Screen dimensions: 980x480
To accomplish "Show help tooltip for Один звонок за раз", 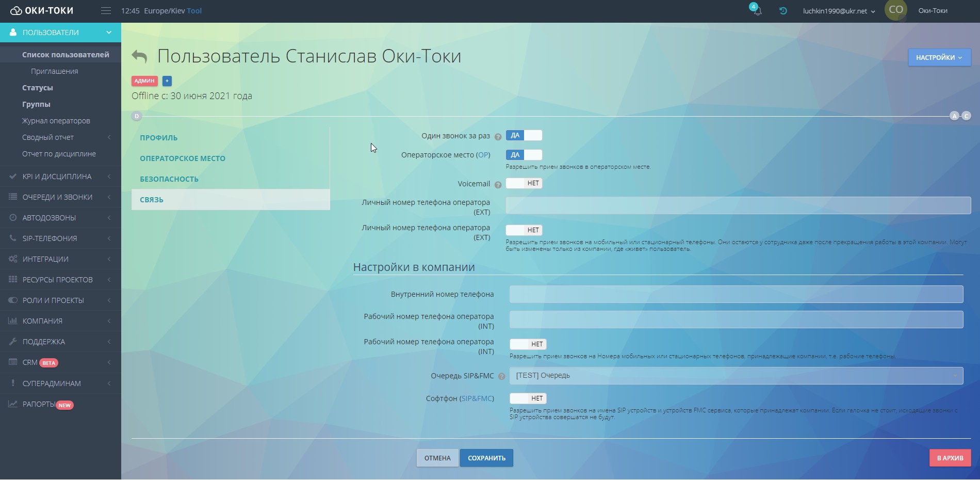I will (x=498, y=137).
